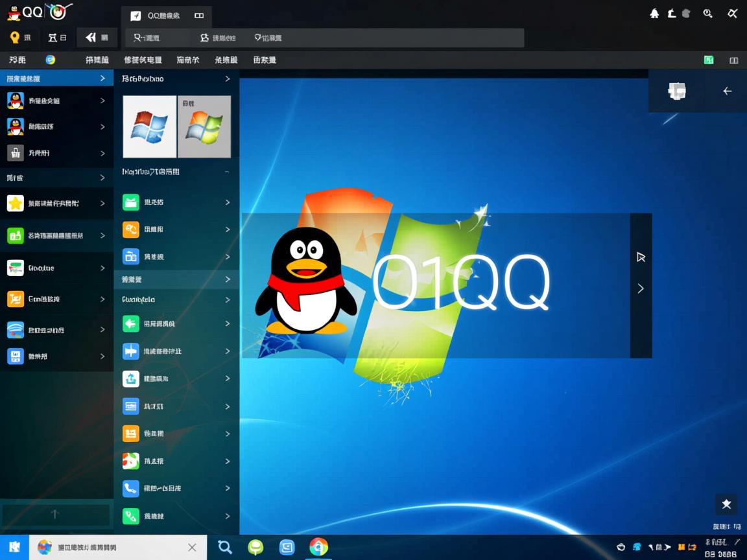Toggle the green indicator icon in menu bar

pyautogui.click(x=709, y=60)
